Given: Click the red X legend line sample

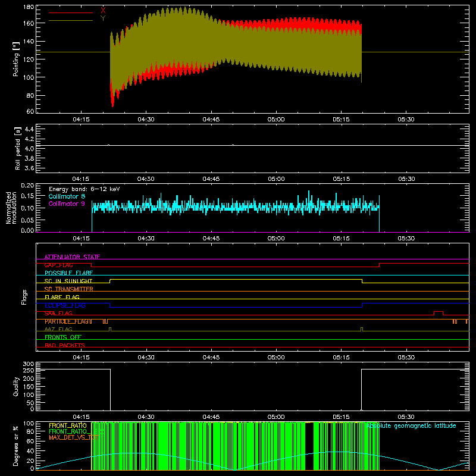Looking at the screenshot, I should 71,12.
